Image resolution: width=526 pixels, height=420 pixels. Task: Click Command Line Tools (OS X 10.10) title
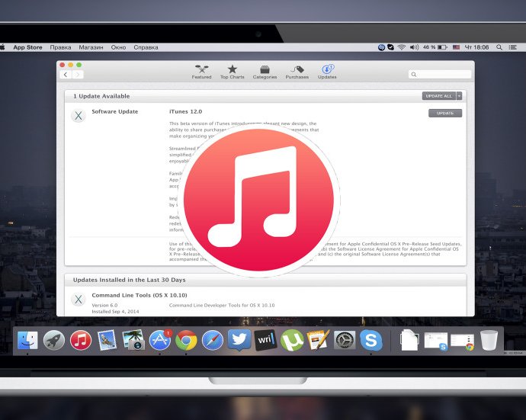tap(140, 295)
